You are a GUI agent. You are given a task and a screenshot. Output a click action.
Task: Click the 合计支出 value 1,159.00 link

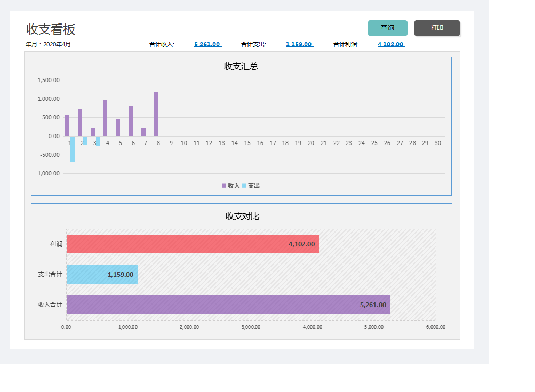click(x=299, y=44)
